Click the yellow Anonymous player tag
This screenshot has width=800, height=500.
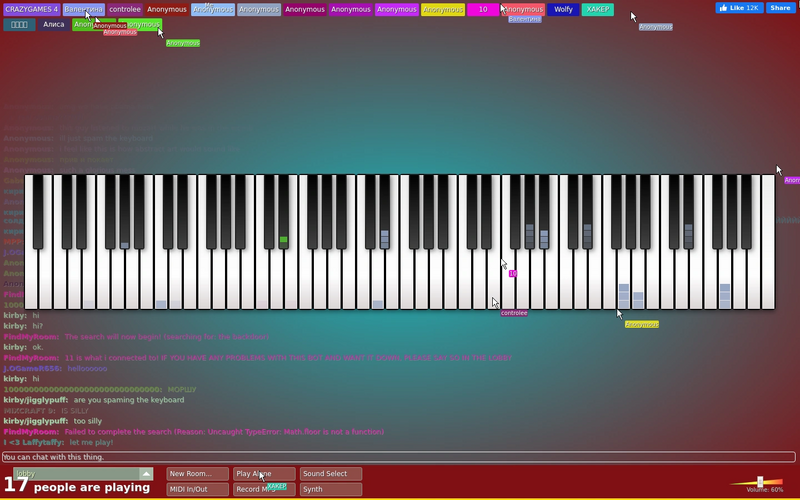tap(443, 10)
